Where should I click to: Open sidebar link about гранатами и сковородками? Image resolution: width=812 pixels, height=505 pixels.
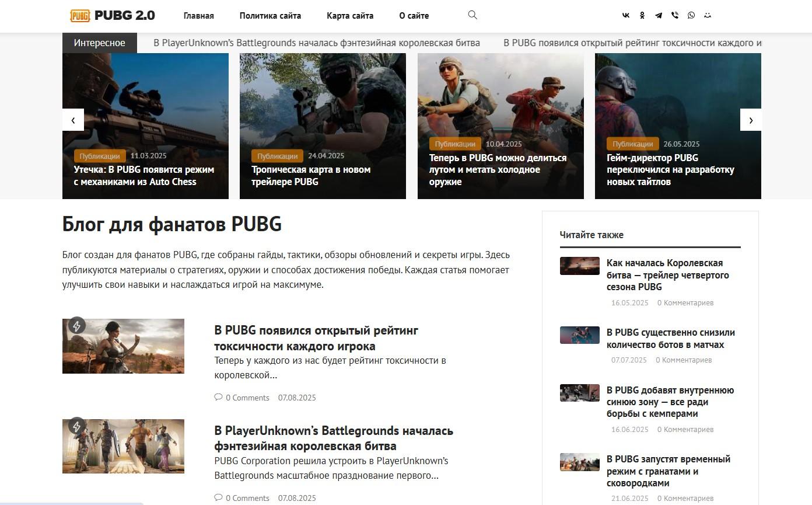668,471
